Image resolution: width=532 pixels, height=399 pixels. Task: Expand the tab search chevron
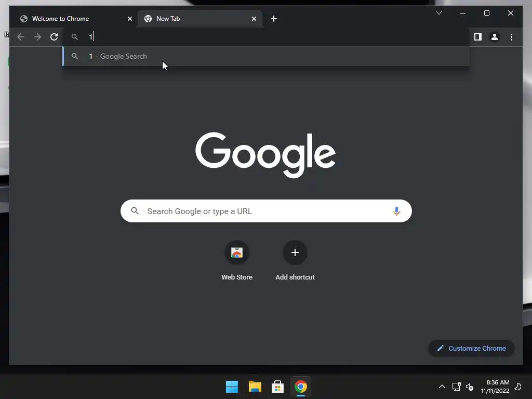438,13
